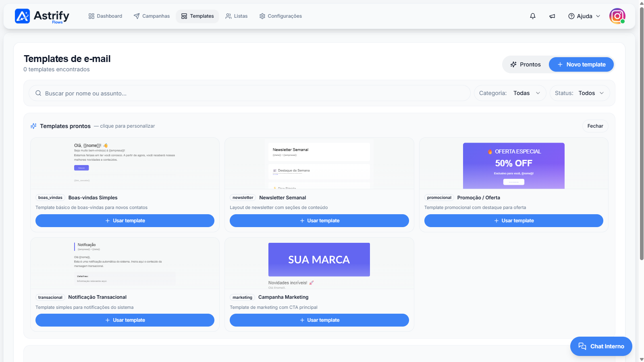Use the Campanha Marketing template
This screenshot has width=644, height=362.
click(x=319, y=320)
